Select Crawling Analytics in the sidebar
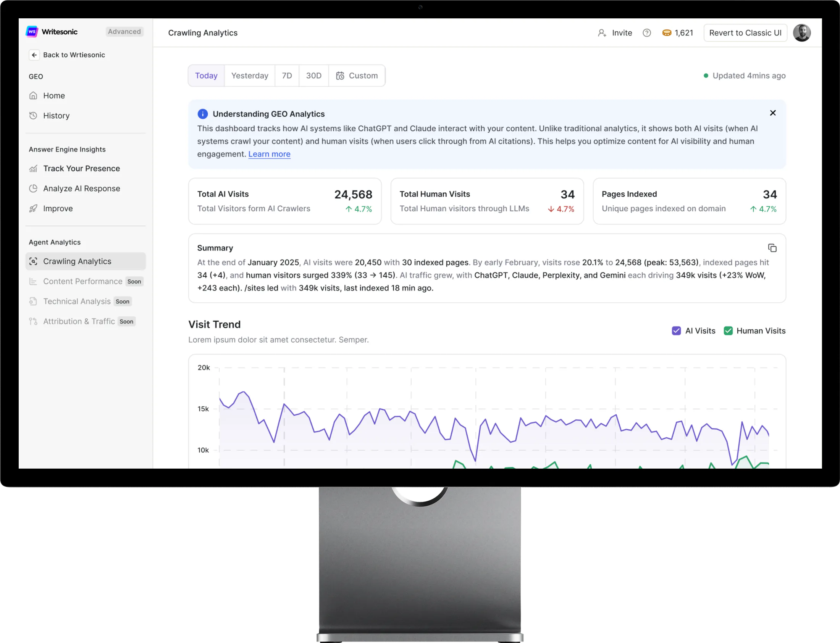 pos(86,261)
